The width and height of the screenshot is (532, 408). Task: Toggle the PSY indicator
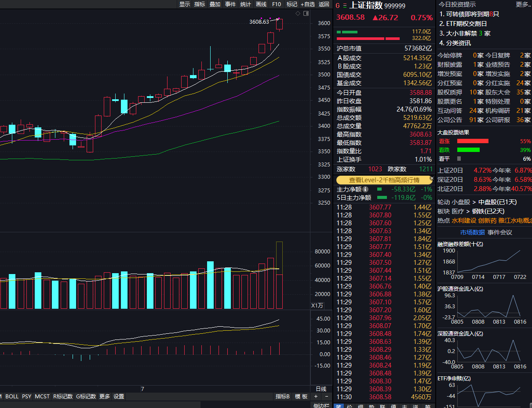pos(26,397)
